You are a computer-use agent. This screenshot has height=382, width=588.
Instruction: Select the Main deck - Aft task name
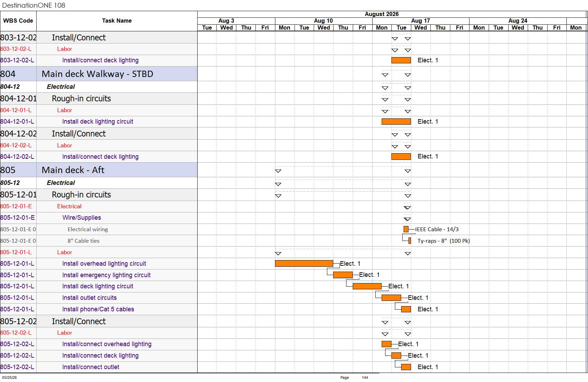coord(73,170)
